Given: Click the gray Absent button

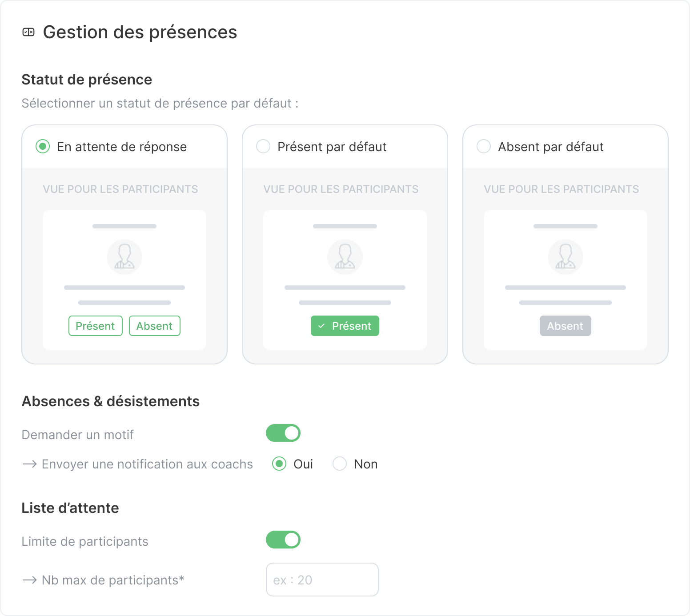Looking at the screenshot, I should (565, 325).
